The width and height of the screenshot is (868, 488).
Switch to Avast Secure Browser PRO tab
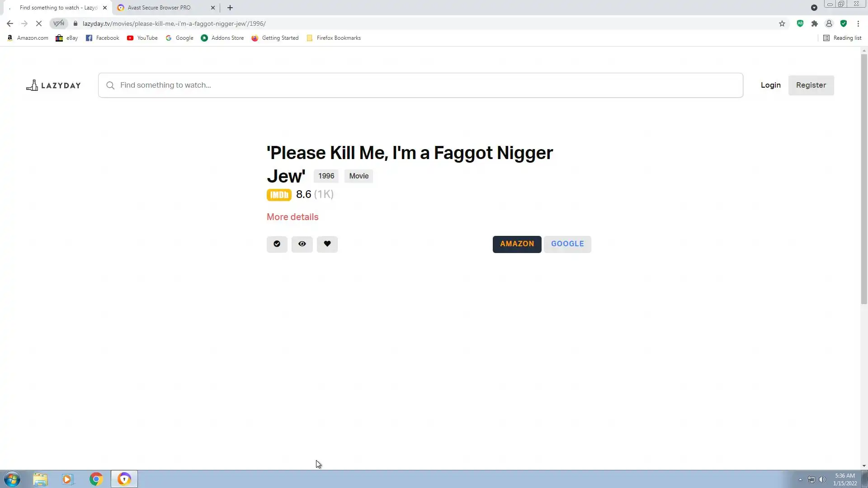point(159,8)
